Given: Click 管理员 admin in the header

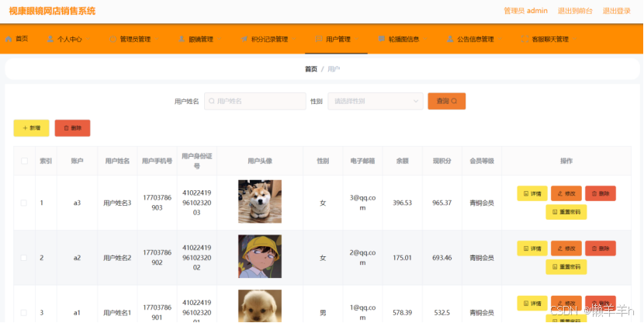Looking at the screenshot, I should click(x=526, y=11).
